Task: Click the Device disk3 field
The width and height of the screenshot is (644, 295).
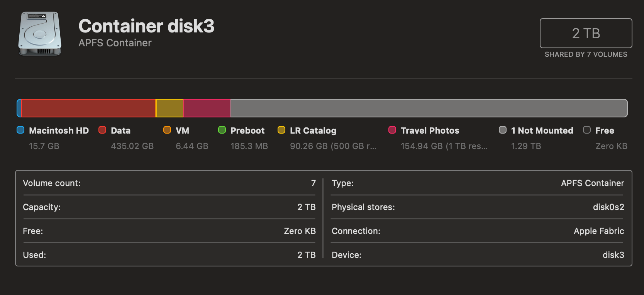Action: point(613,255)
